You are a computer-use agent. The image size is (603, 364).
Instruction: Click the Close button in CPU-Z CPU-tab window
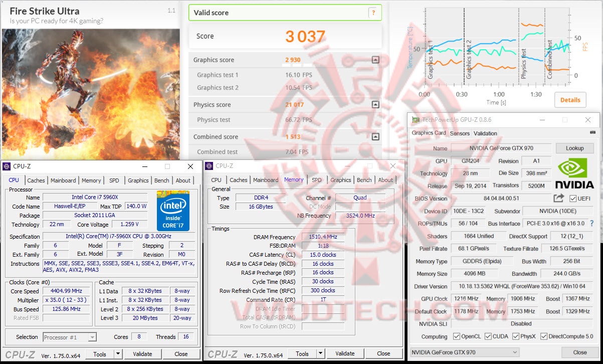tap(181, 354)
